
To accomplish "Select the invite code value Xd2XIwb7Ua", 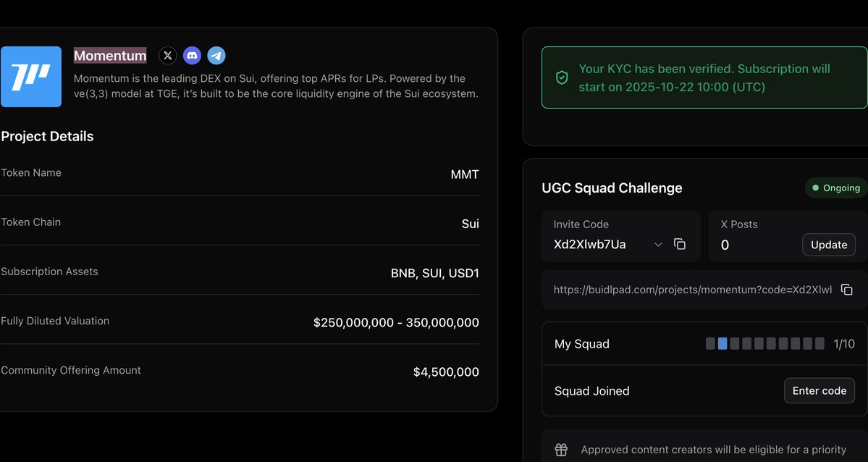I will click(589, 245).
